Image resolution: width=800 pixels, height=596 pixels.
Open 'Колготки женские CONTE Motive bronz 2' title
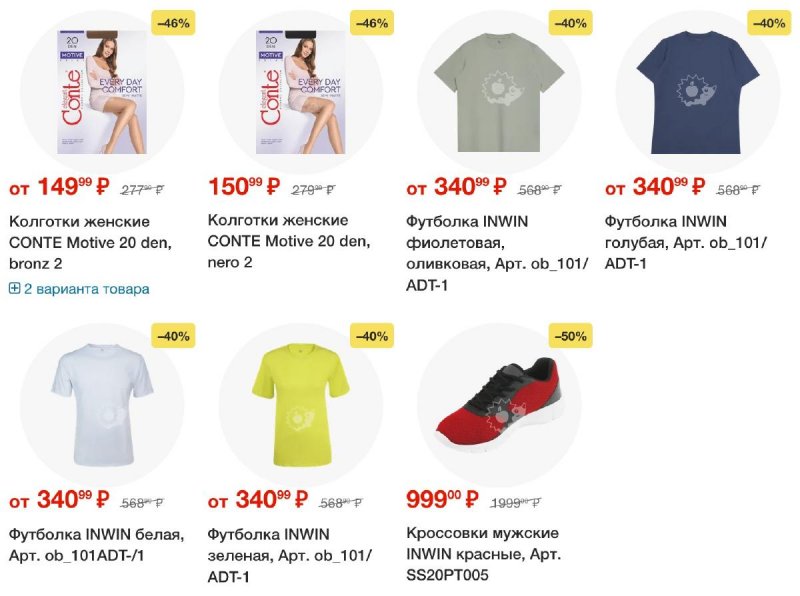(90, 242)
